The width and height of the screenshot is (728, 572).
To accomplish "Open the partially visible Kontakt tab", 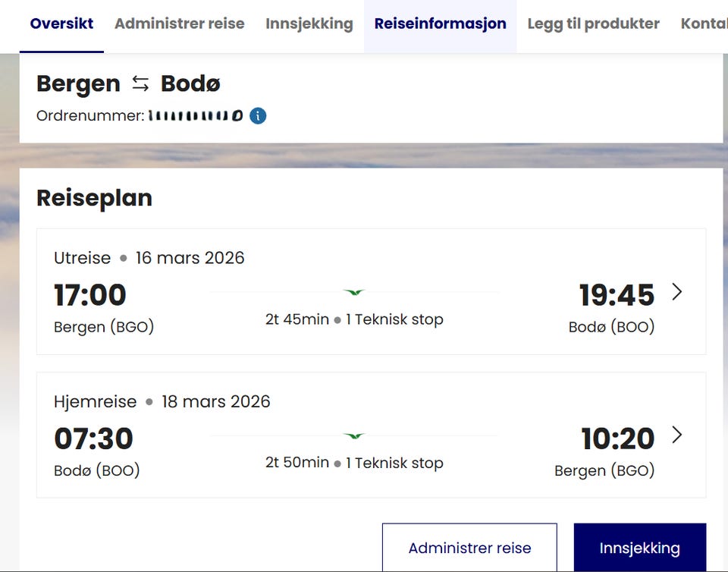I will (704, 24).
